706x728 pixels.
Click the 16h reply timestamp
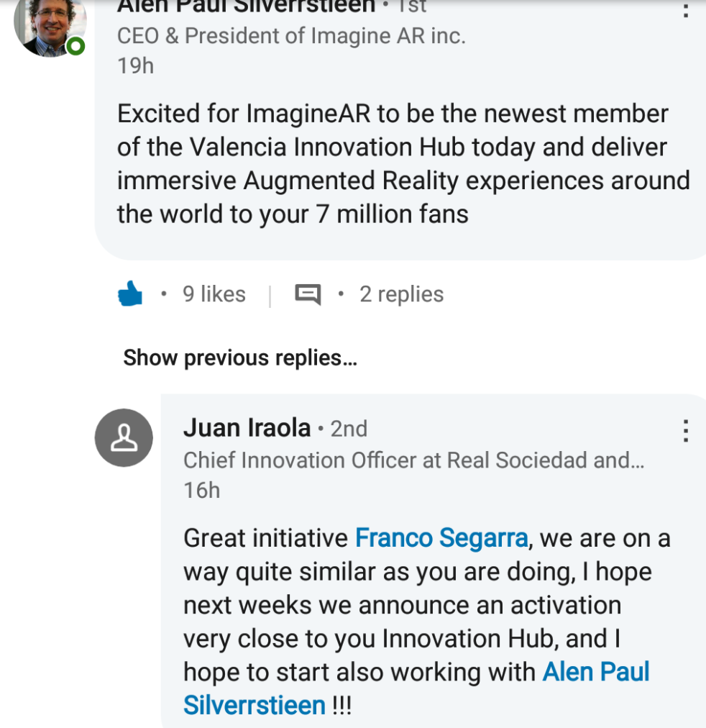coord(201,491)
